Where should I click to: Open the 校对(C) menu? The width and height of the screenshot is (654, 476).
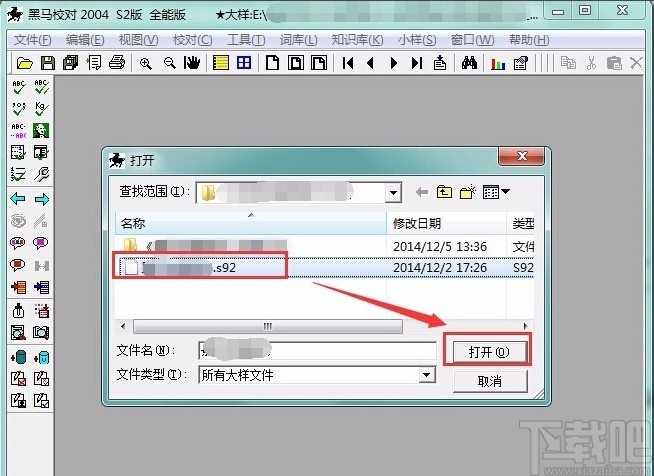(193, 40)
